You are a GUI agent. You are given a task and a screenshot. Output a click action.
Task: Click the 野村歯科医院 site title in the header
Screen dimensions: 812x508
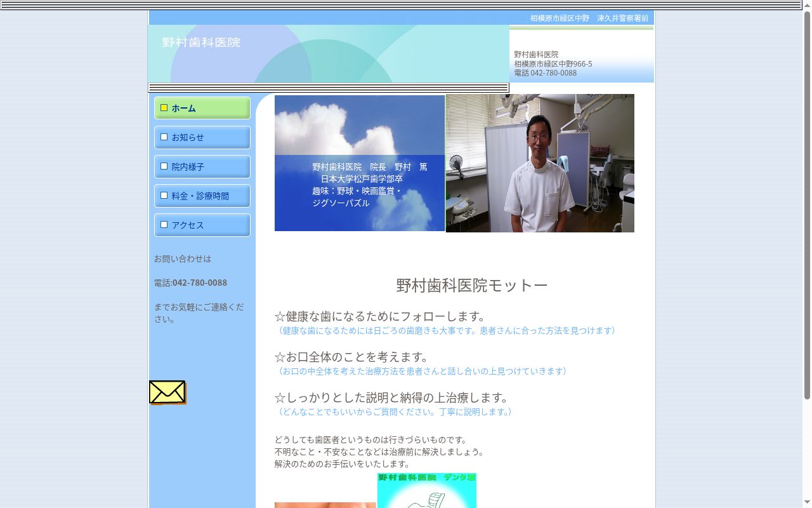pos(201,43)
